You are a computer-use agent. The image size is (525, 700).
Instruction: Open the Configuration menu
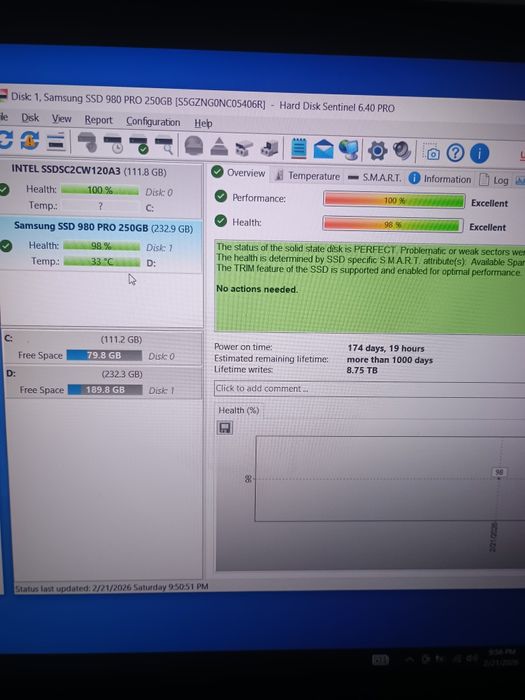coord(153,121)
